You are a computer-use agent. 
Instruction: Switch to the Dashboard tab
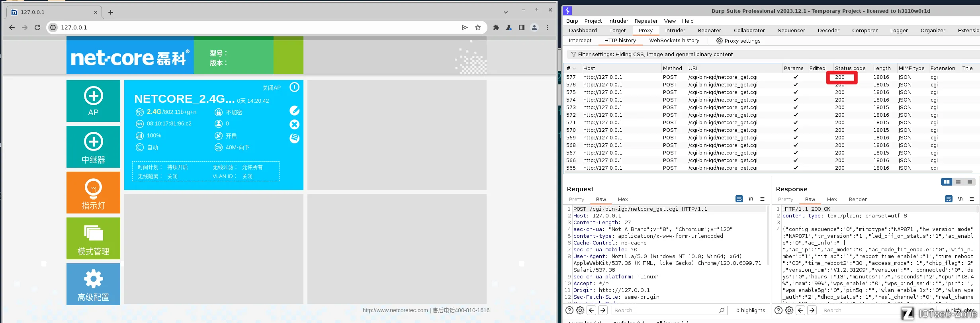tap(583, 30)
